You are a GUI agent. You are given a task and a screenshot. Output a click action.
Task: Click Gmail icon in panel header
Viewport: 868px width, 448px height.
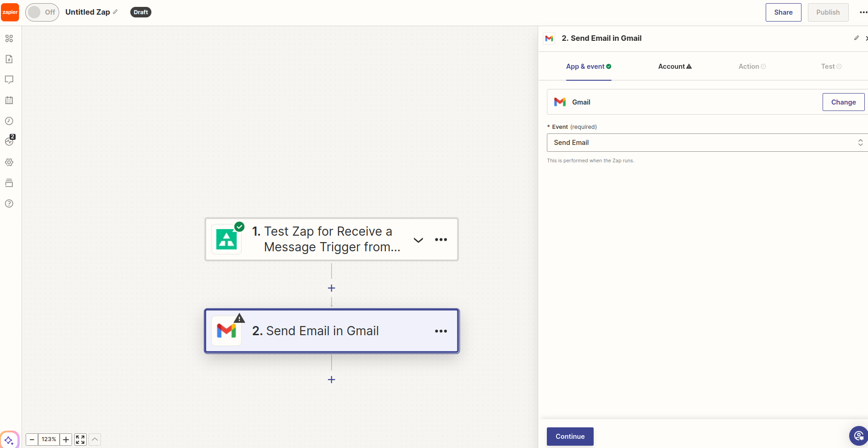click(x=549, y=39)
